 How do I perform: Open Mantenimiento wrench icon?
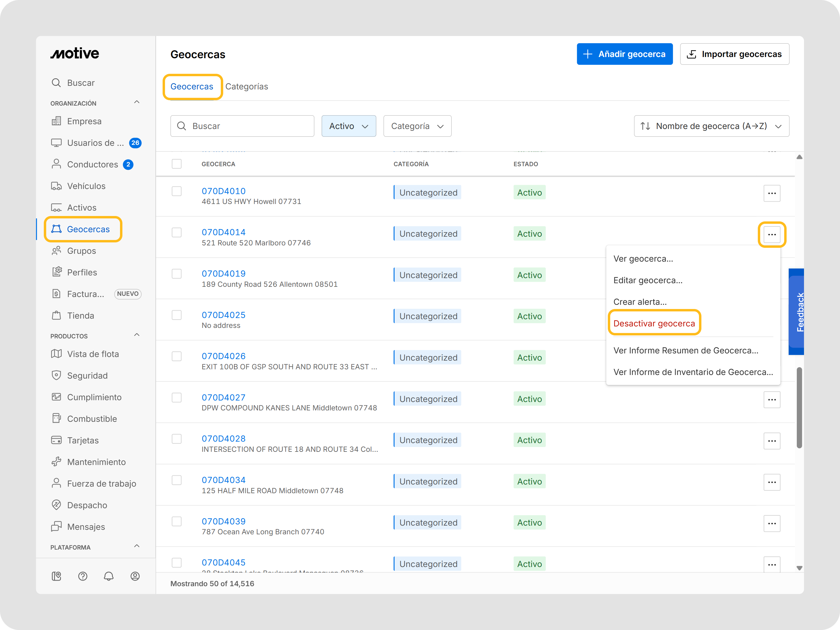(56, 462)
